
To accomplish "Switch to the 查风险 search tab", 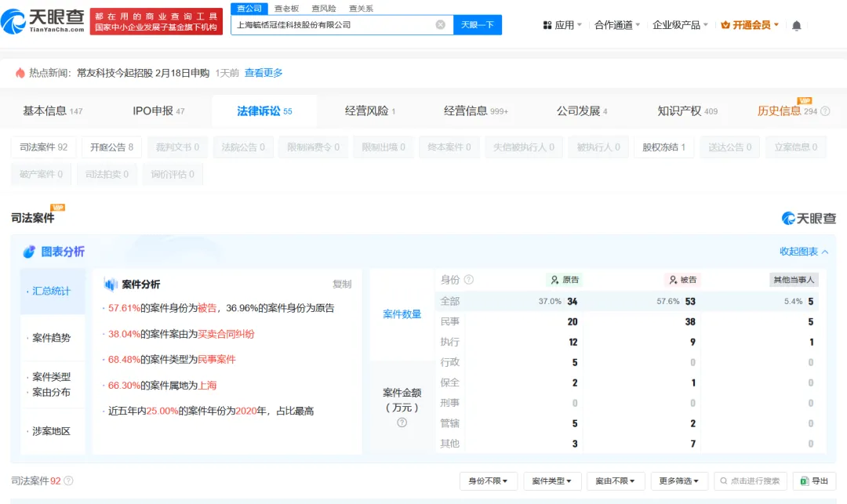I will click(324, 9).
